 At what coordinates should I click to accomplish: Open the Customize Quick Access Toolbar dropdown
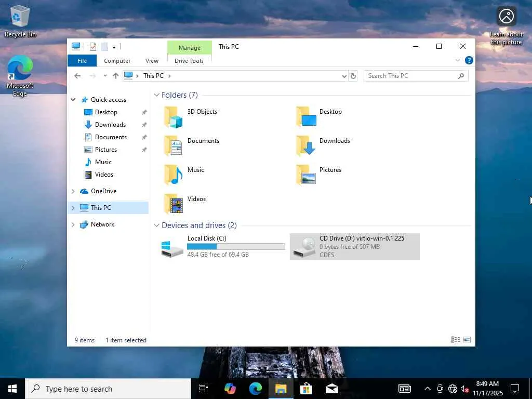114,47
